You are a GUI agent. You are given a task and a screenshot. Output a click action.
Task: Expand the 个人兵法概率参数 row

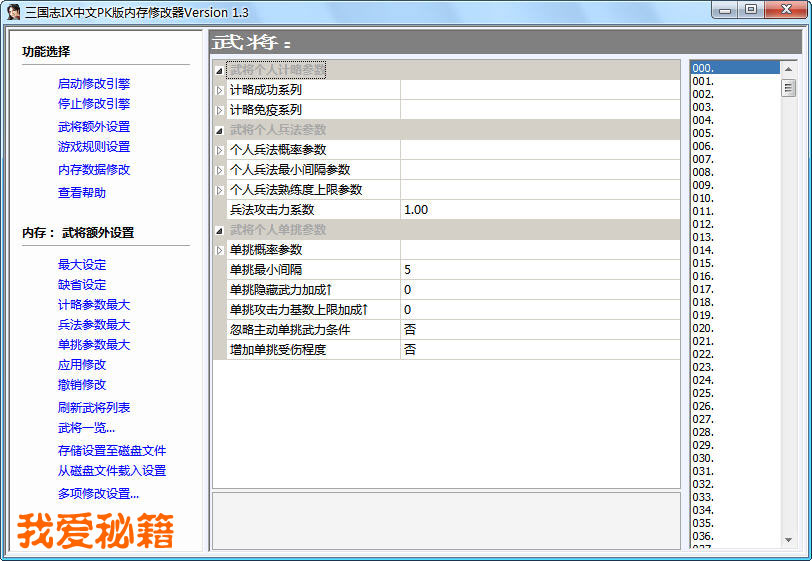(220, 150)
